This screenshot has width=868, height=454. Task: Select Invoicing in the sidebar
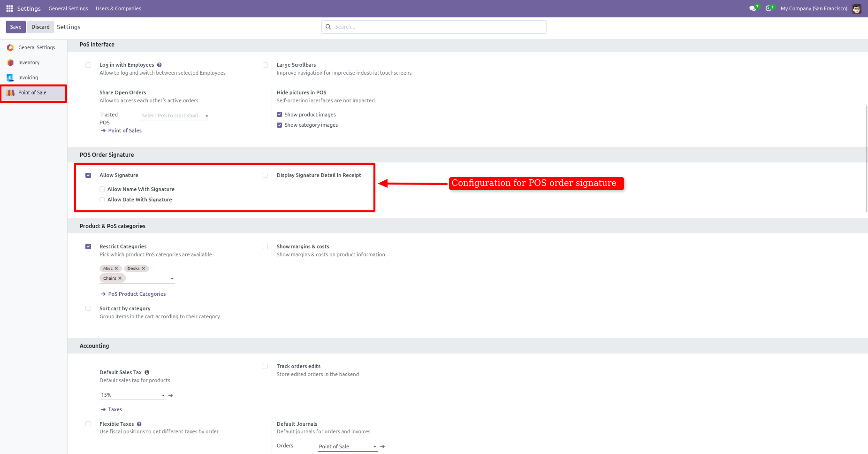pos(34,77)
